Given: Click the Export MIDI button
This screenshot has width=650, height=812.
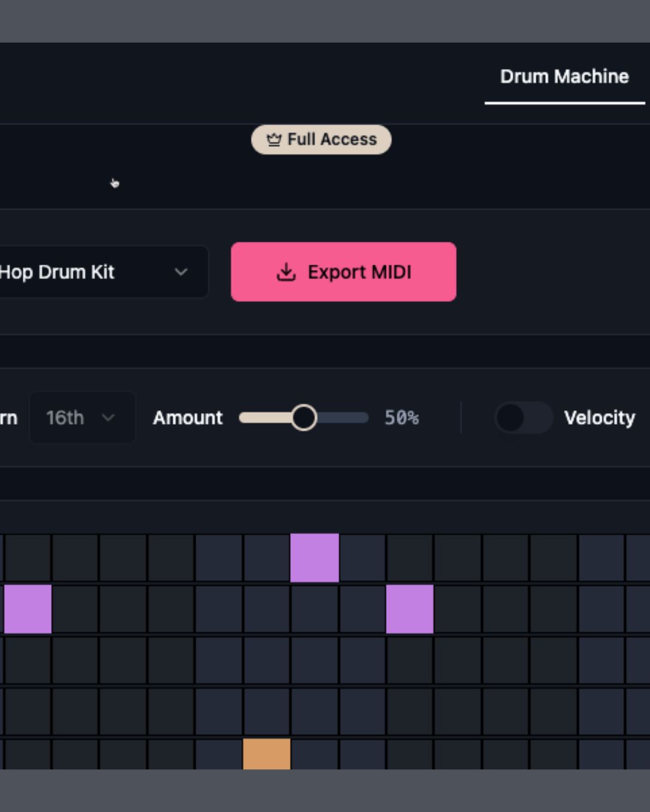Looking at the screenshot, I should point(343,272).
